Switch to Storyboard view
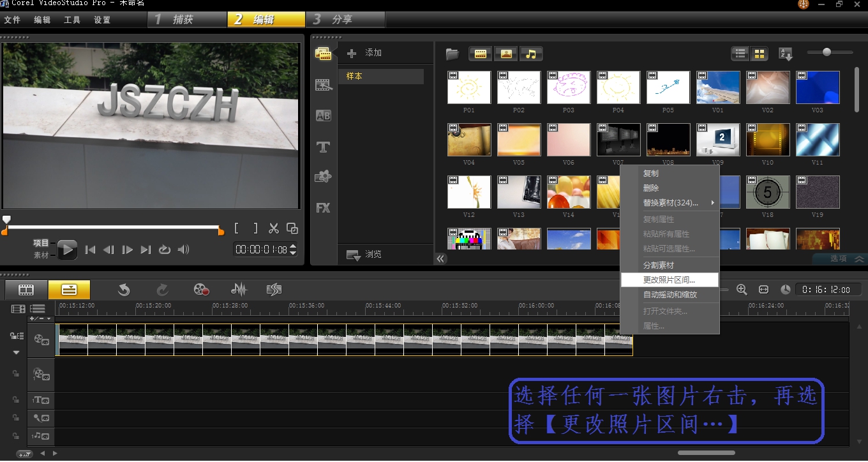 coord(26,290)
